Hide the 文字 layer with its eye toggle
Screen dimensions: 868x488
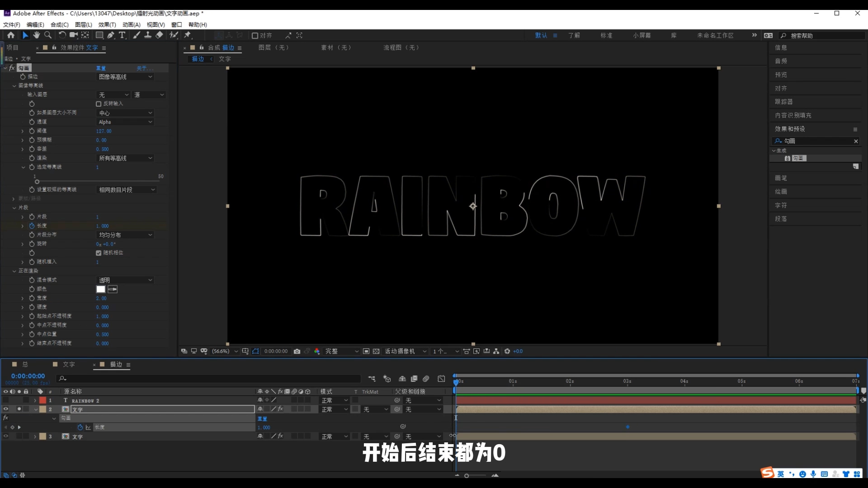tap(6, 409)
